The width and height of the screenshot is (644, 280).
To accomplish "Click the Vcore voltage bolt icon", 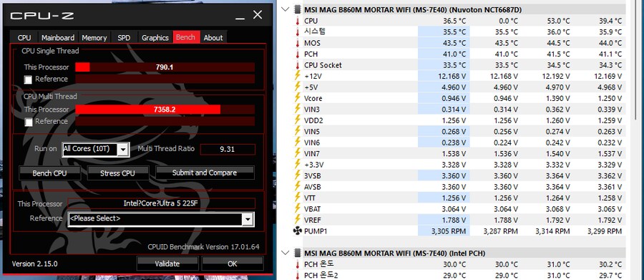I will 298,98.
